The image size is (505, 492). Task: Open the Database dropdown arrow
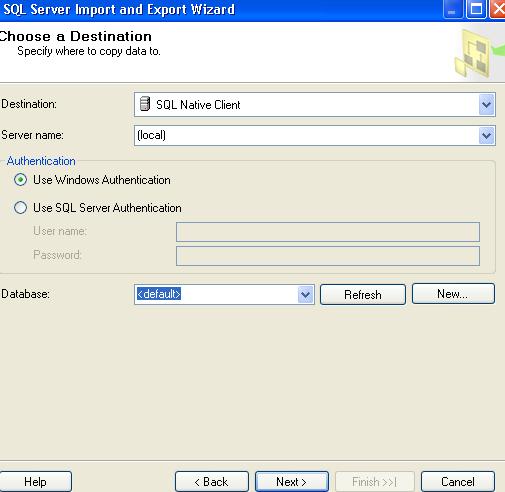[306, 295]
